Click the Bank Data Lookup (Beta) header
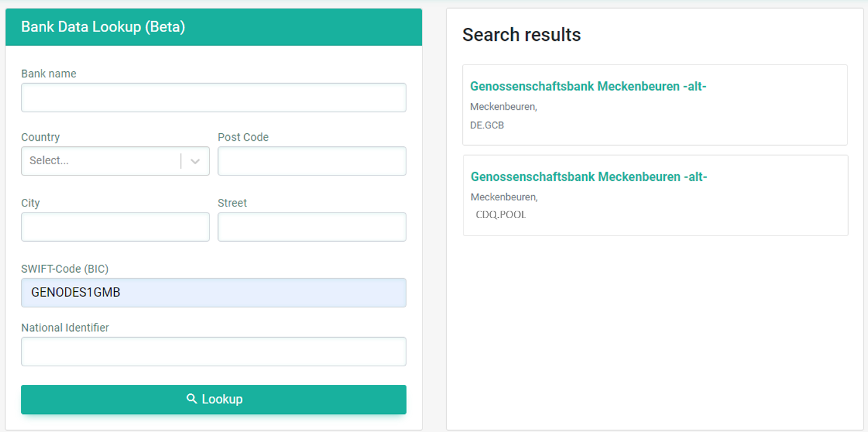Image resolution: width=868 pixels, height=432 pixels. pos(103,27)
